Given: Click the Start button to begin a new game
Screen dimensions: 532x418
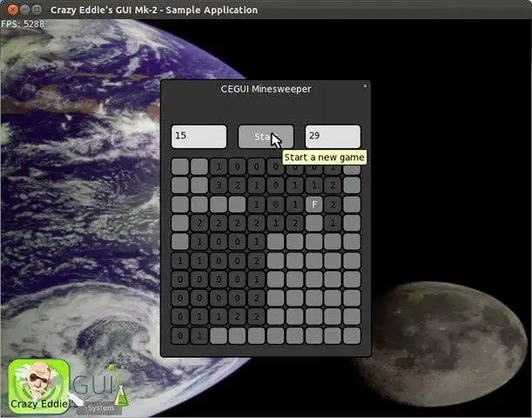Looking at the screenshot, I should click(266, 137).
